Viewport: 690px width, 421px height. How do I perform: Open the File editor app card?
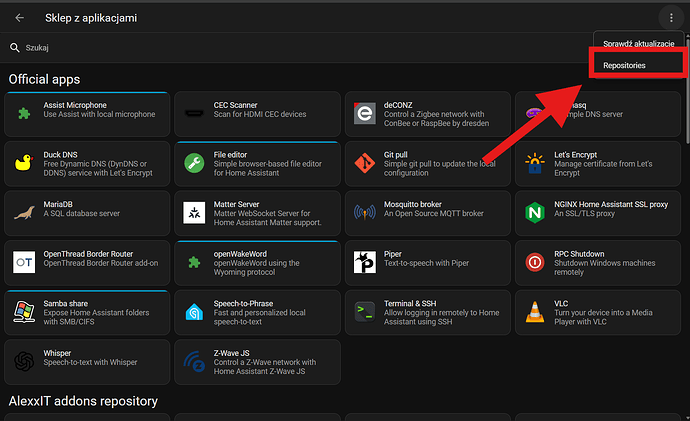[x=256, y=163]
